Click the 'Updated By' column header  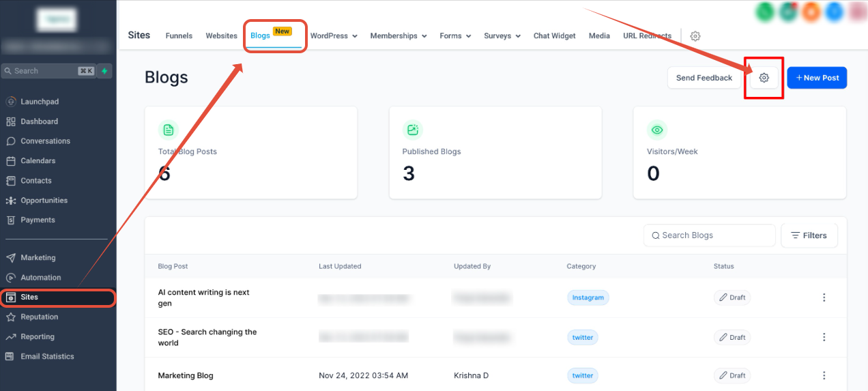coord(472,266)
